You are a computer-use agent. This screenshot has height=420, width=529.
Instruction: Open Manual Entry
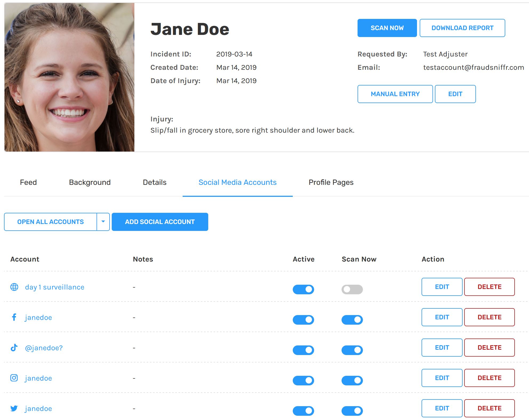[x=395, y=94]
